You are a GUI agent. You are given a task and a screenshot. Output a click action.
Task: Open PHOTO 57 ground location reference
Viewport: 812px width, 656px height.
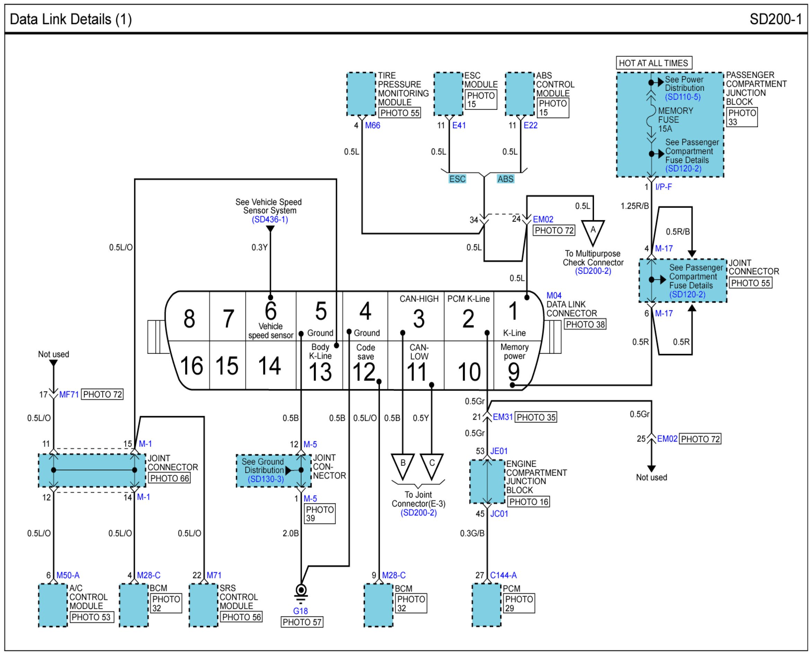[x=302, y=622]
